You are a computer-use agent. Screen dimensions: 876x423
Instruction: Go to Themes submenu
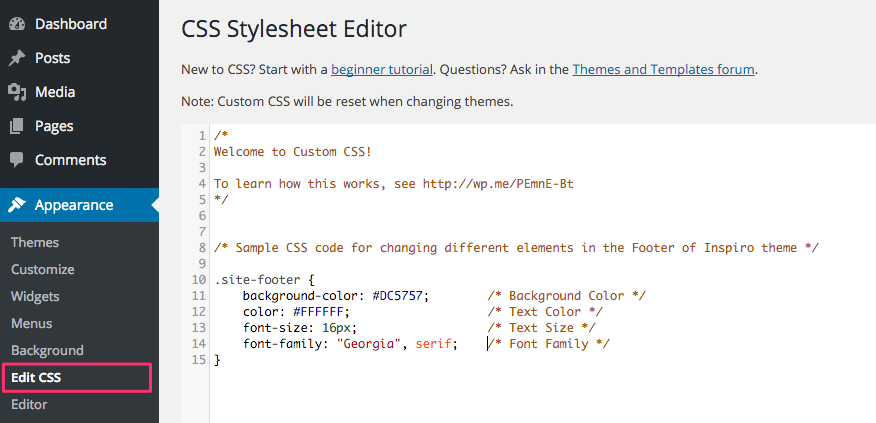[x=35, y=243]
